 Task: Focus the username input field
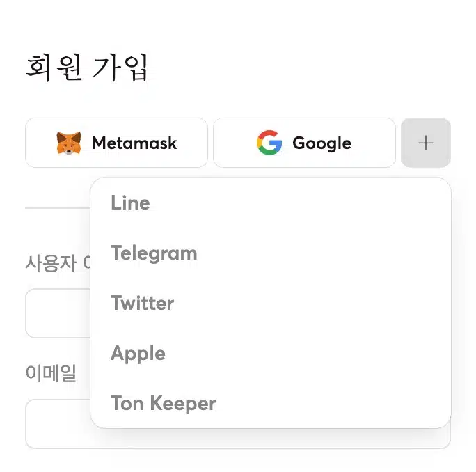(58, 313)
